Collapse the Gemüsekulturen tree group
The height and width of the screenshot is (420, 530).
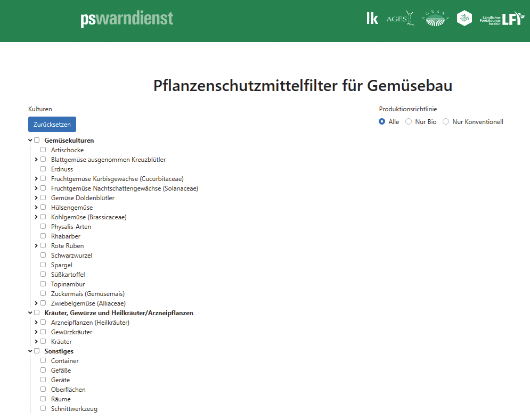[x=30, y=141]
